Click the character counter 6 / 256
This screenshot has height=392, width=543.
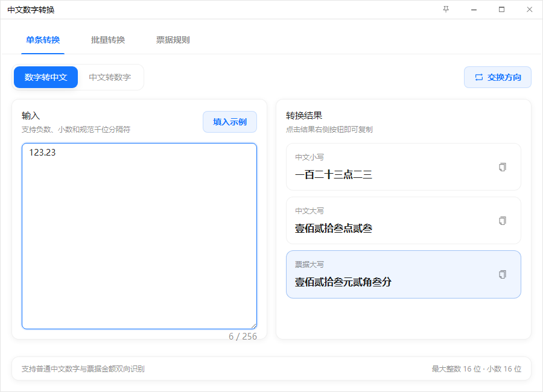(243, 337)
